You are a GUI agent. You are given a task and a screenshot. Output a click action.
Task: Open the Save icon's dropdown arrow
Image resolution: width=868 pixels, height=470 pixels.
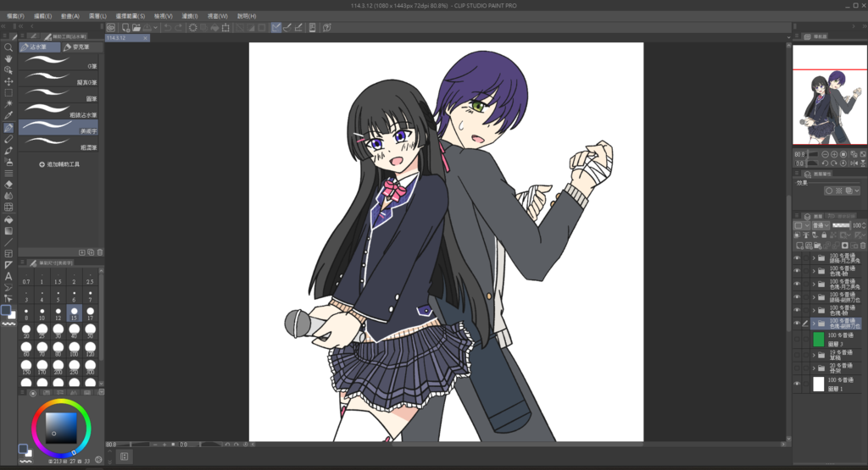point(156,28)
